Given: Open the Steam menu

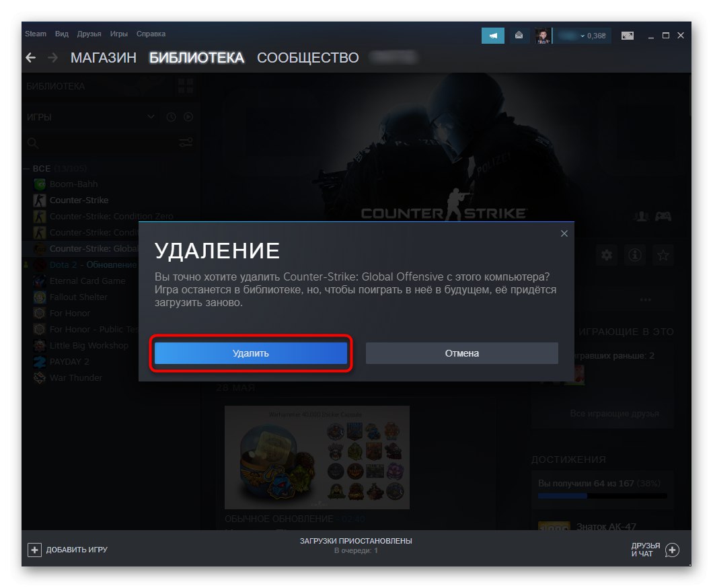Looking at the screenshot, I should (x=36, y=34).
